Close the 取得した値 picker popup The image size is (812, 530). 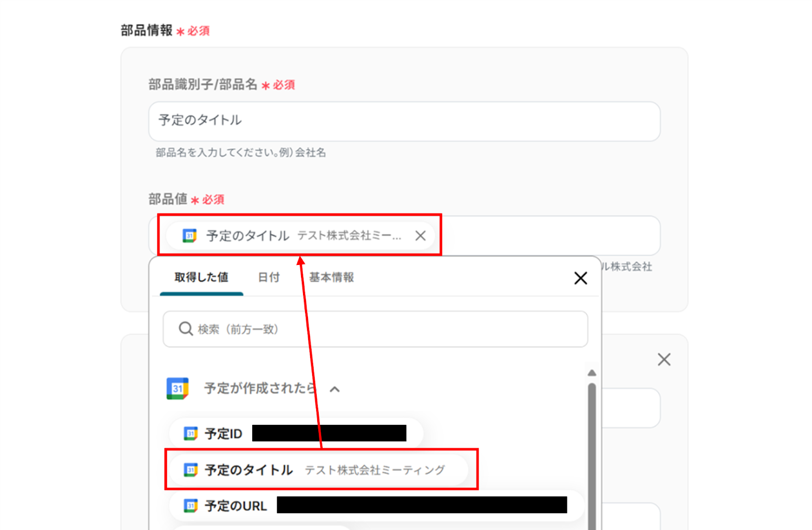(x=581, y=278)
